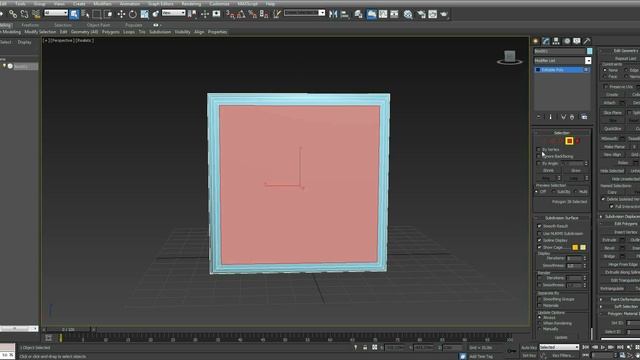Click the Align tool icon
Image resolution: width=640 pixels, height=360 pixels.
pos(345,14)
